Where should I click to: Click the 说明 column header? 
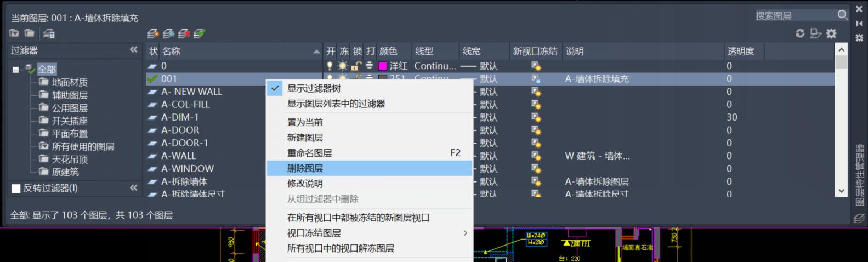[643, 51]
